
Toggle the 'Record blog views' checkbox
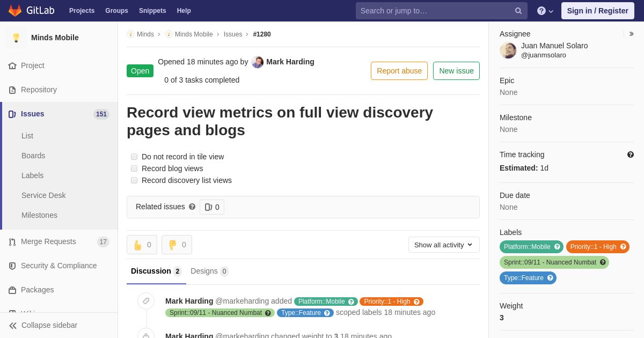pyautogui.click(x=134, y=168)
